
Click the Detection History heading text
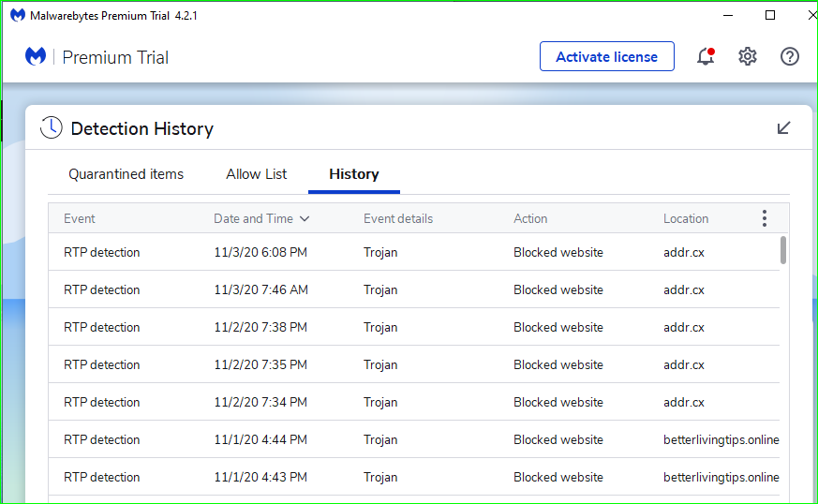tap(141, 128)
